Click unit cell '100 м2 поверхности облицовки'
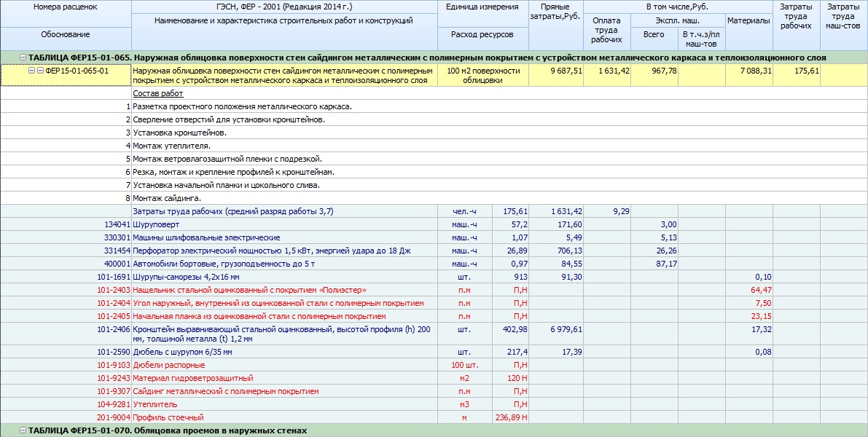Image resolution: width=868 pixels, height=437 pixels. (x=483, y=75)
